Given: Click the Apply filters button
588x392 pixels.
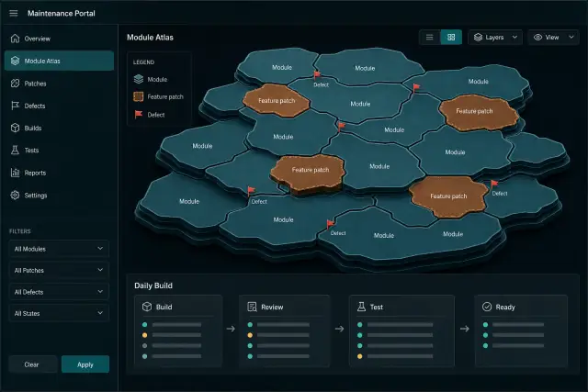Looking at the screenshot, I should [x=85, y=364].
